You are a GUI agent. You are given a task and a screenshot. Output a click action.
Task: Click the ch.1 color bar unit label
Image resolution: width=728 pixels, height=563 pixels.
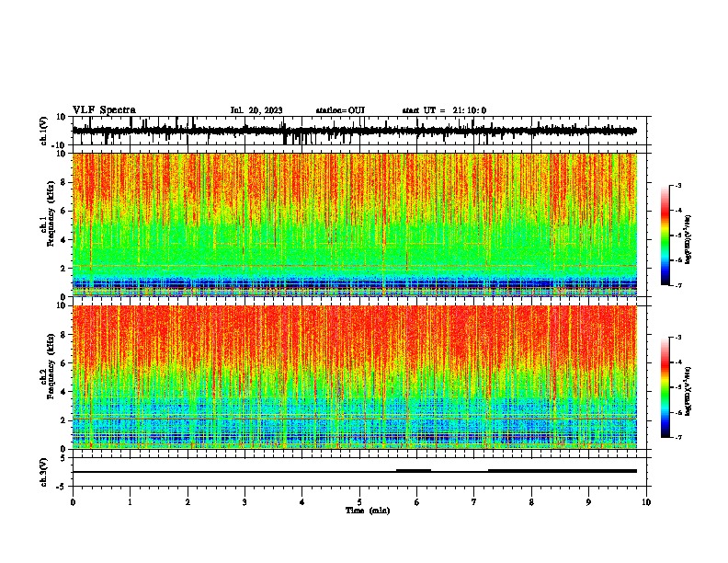tap(688, 240)
